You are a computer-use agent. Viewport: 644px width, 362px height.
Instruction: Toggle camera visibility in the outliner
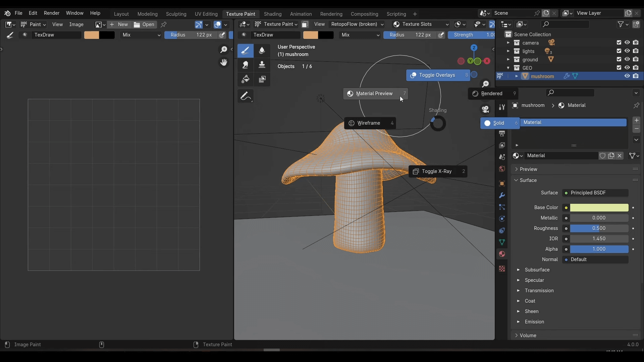(x=627, y=43)
